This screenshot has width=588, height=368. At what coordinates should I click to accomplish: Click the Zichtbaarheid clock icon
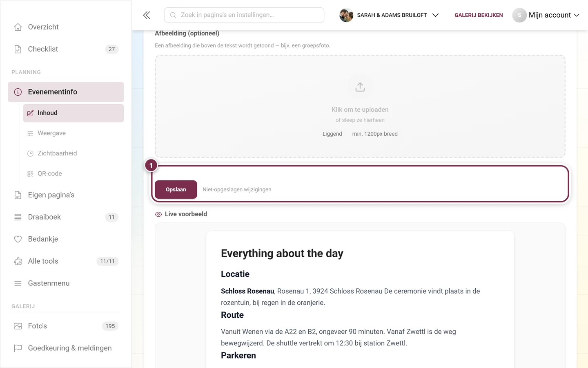pos(30,154)
